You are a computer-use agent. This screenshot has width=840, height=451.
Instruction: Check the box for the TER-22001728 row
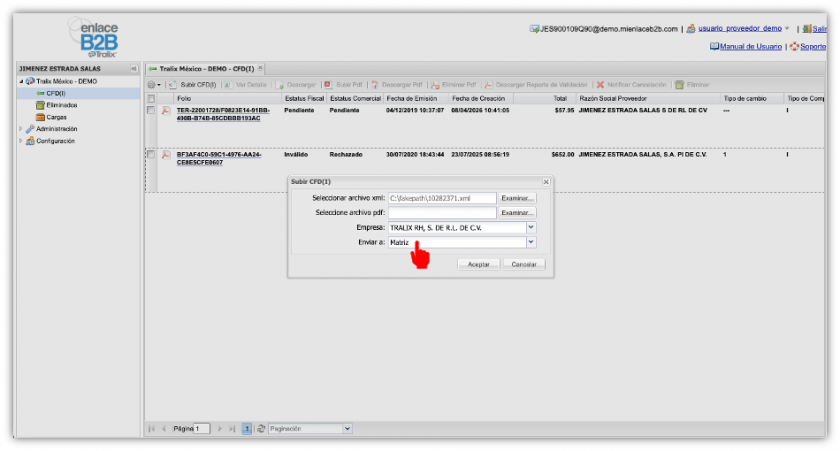pyautogui.click(x=151, y=110)
